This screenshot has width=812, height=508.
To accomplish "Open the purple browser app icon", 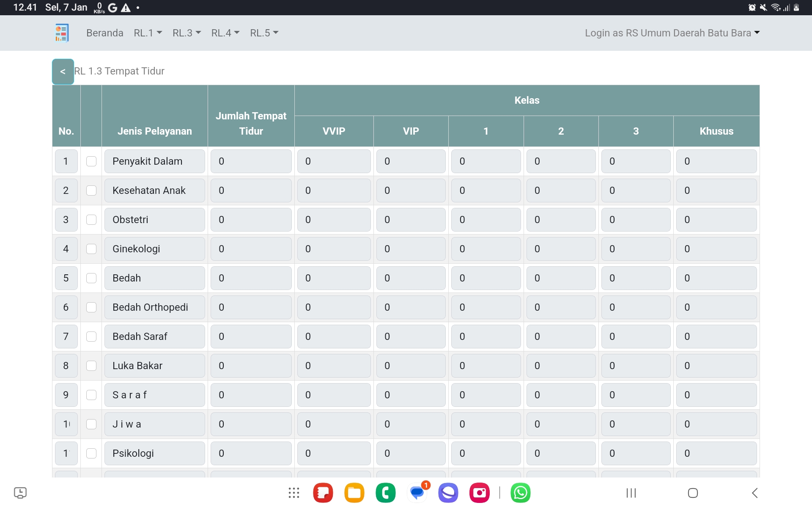I will click(x=448, y=493).
